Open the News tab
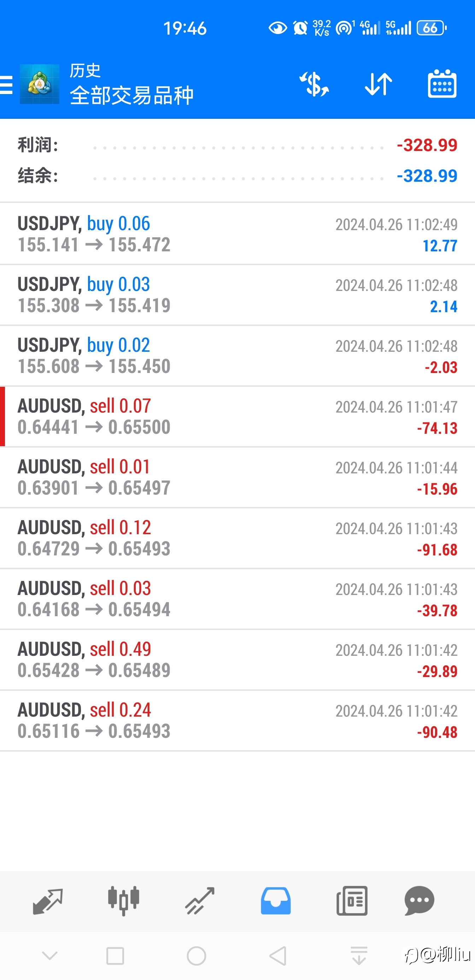This screenshot has height=980, width=475. click(352, 901)
